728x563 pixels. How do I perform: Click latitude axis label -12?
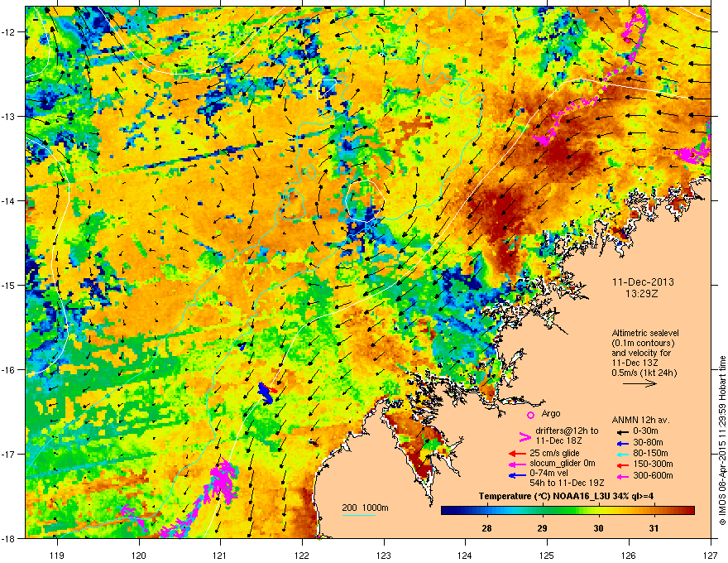(8, 32)
